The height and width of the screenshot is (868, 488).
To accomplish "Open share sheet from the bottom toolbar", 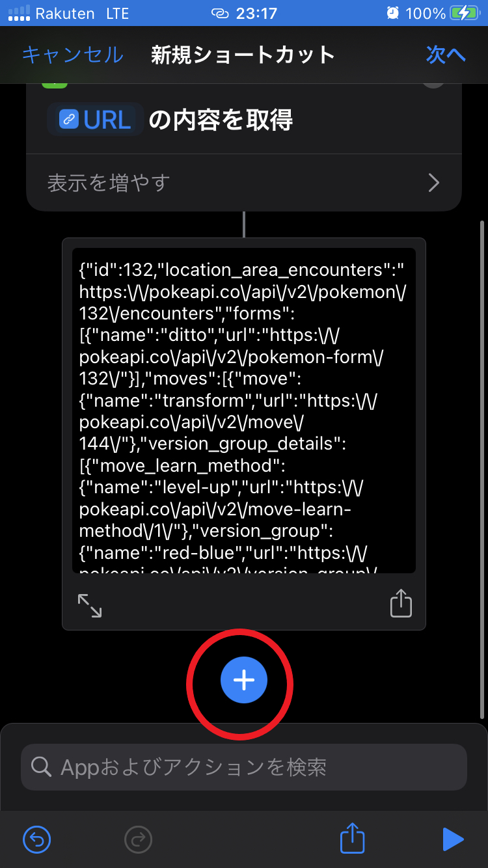I will point(352,838).
